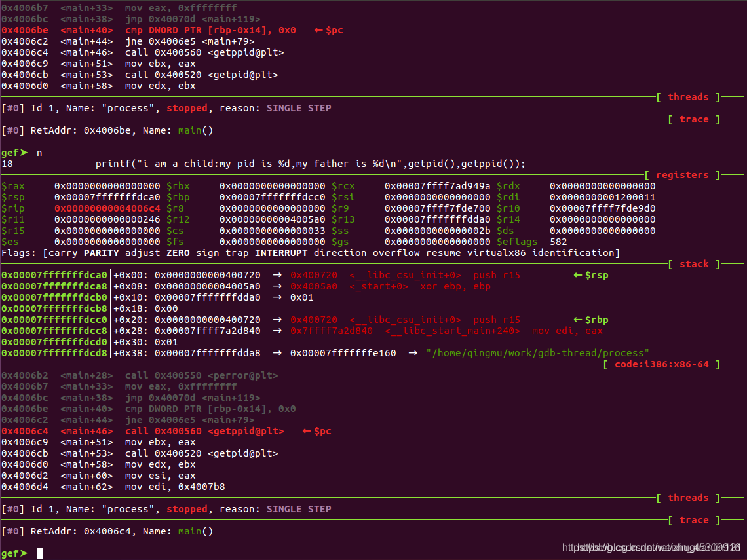Click the upper threads section label
Image resolution: width=747 pixels, height=560 pixels.
(688, 97)
